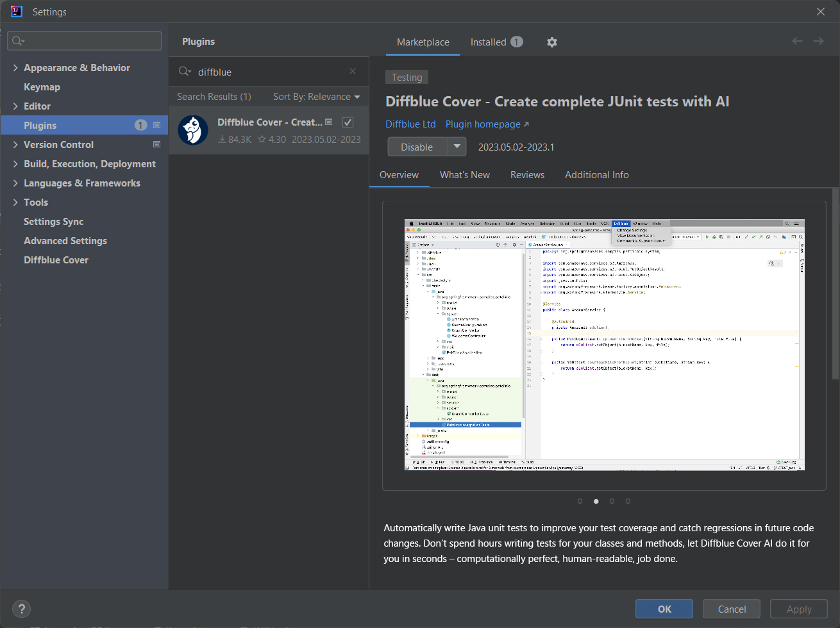This screenshot has width=840, height=628.
Task: Click the magnifier icon in plugin search
Action: [185, 72]
